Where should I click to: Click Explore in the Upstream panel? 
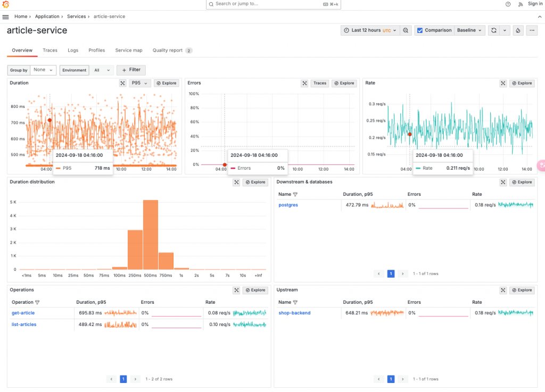click(x=522, y=290)
